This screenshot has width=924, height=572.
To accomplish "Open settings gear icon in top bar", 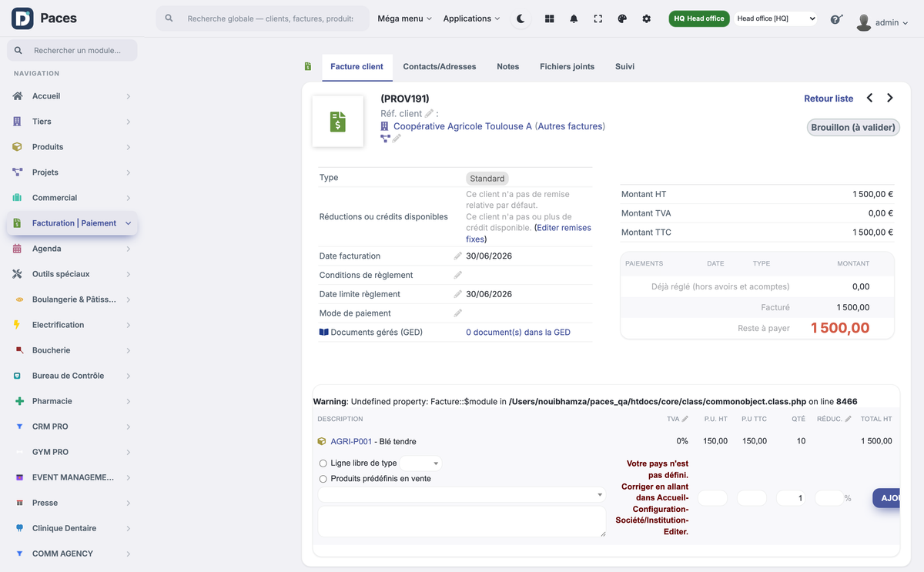I will pyautogui.click(x=647, y=18).
